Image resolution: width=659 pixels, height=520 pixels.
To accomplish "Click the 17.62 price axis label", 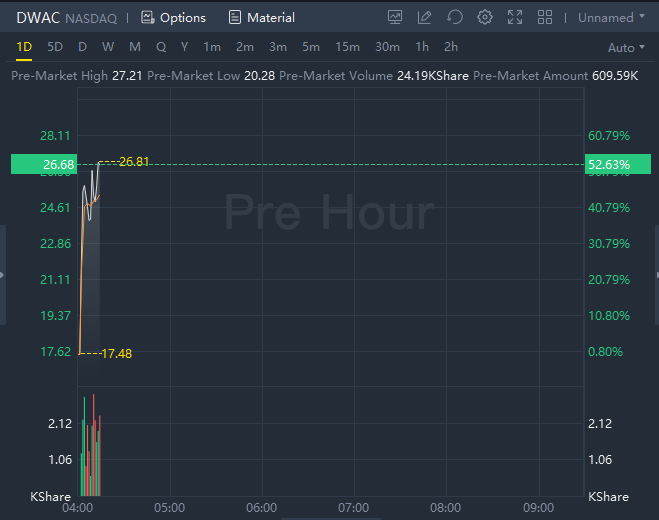I will (55, 351).
